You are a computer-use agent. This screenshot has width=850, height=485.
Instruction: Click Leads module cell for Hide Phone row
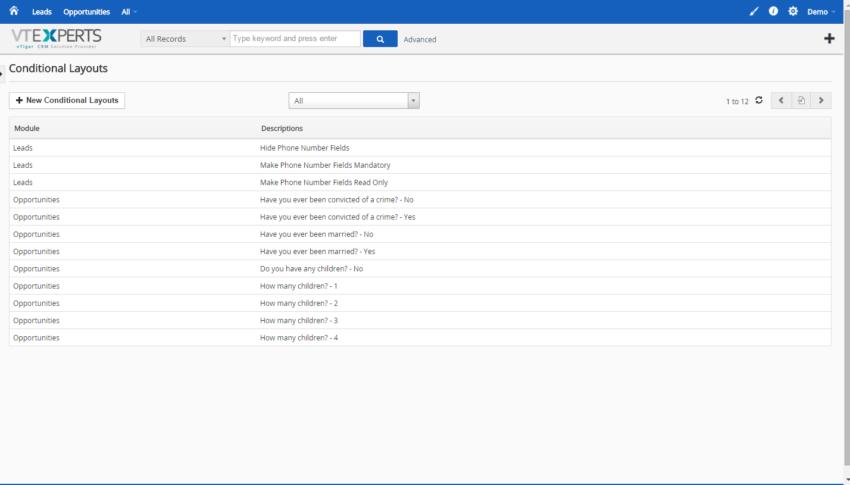click(23, 148)
